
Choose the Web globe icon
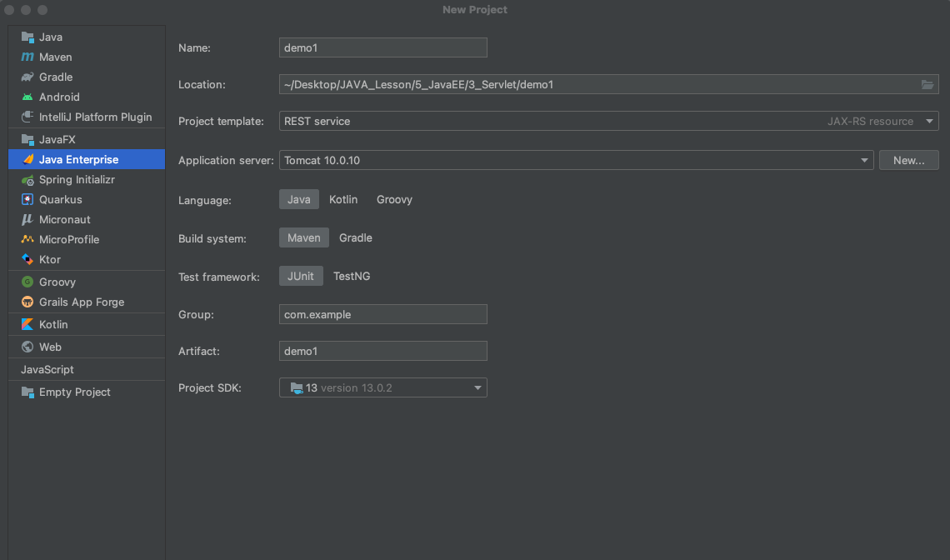tap(27, 347)
